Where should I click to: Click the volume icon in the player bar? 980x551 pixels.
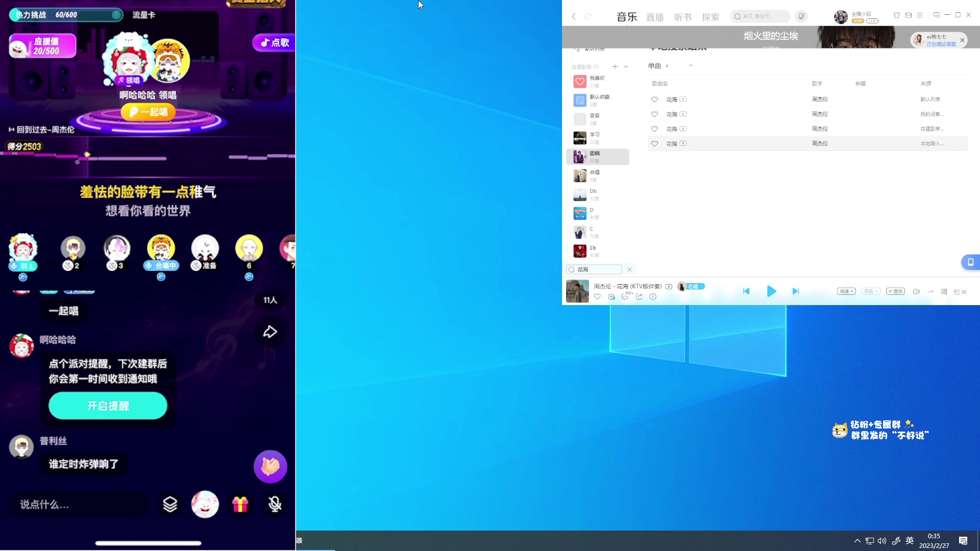[x=917, y=291]
